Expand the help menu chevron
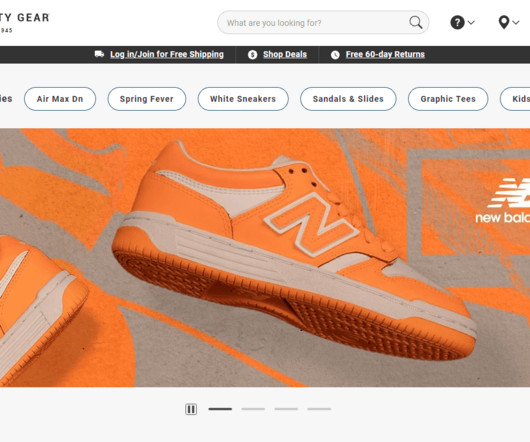 471,22
